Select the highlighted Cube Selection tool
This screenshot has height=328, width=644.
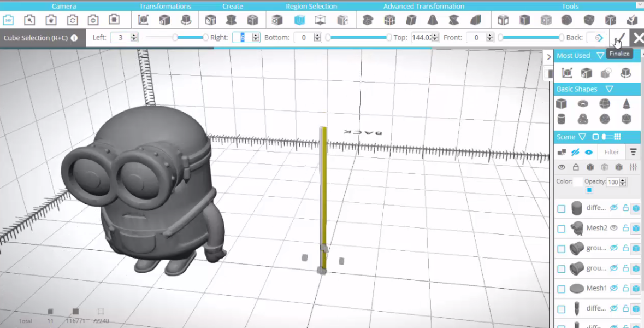coord(299,20)
